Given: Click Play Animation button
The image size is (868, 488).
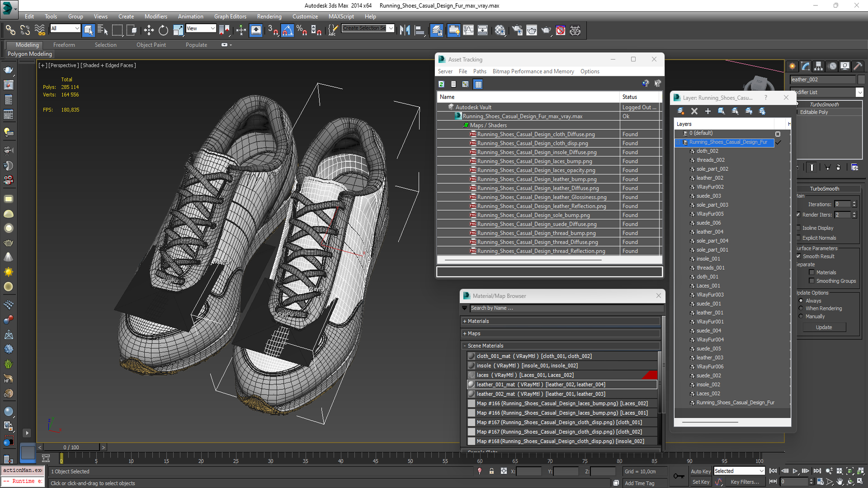Looking at the screenshot, I should tap(795, 471).
